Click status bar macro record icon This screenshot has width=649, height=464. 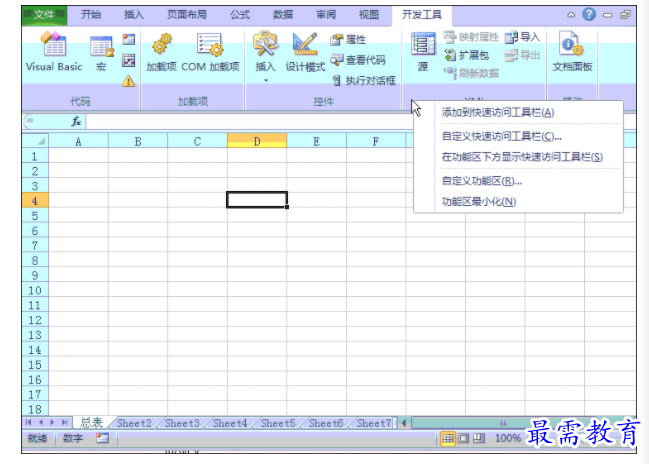click(102, 438)
